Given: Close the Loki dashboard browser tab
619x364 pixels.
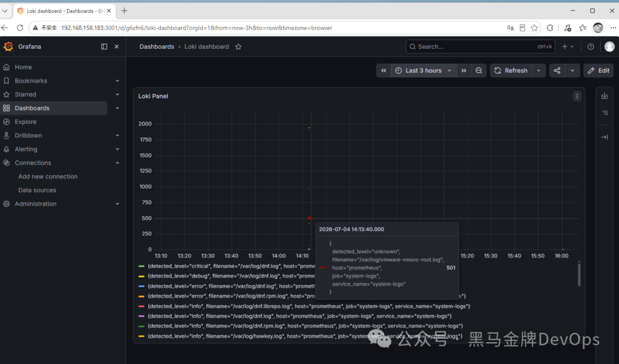Looking at the screenshot, I should point(109,11).
